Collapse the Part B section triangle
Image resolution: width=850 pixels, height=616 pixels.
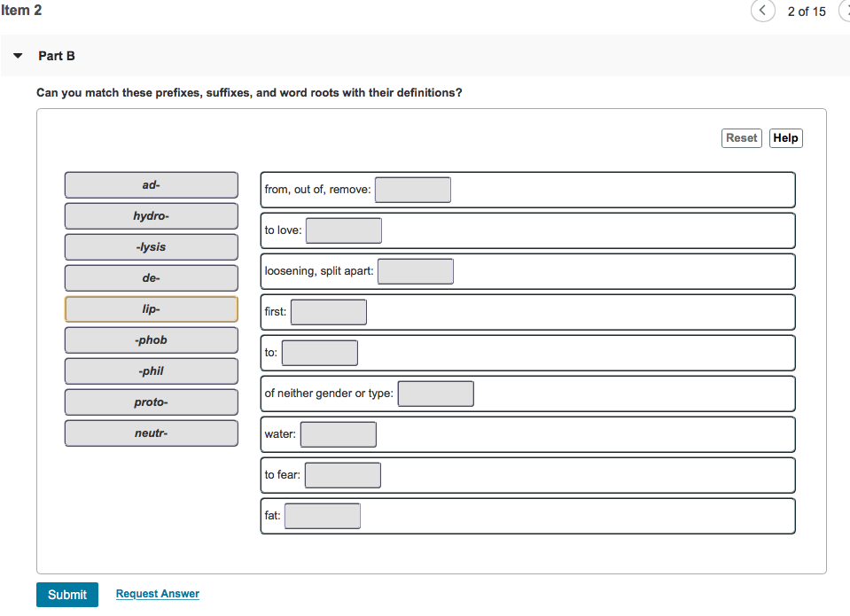point(18,55)
